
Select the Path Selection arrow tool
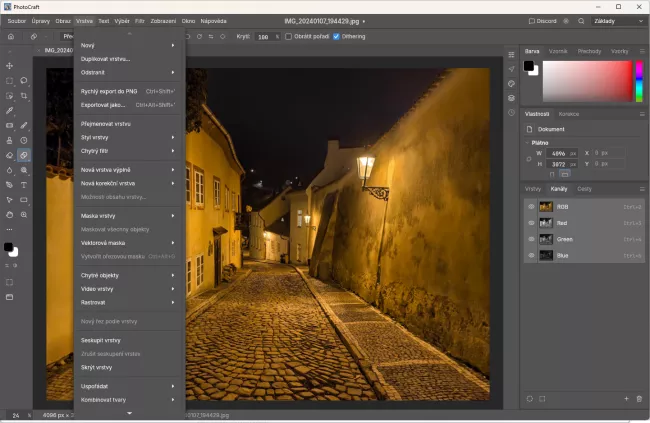click(x=9, y=200)
